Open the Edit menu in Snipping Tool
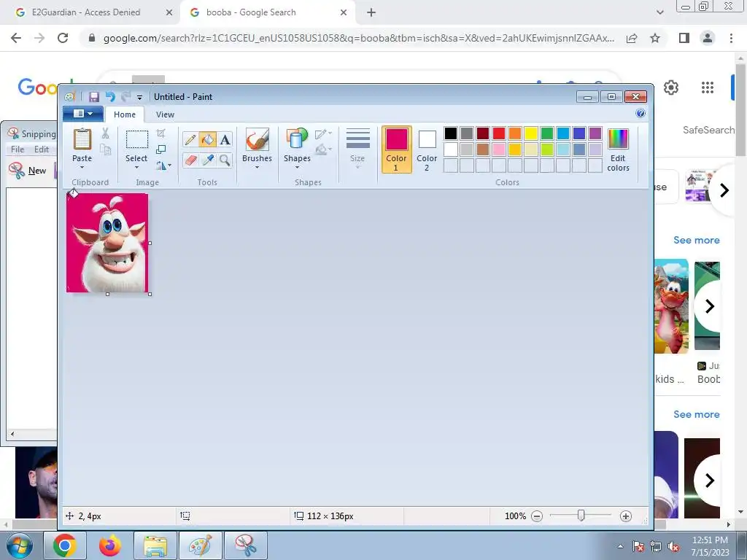The height and width of the screenshot is (560, 747). pyautogui.click(x=42, y=149)
